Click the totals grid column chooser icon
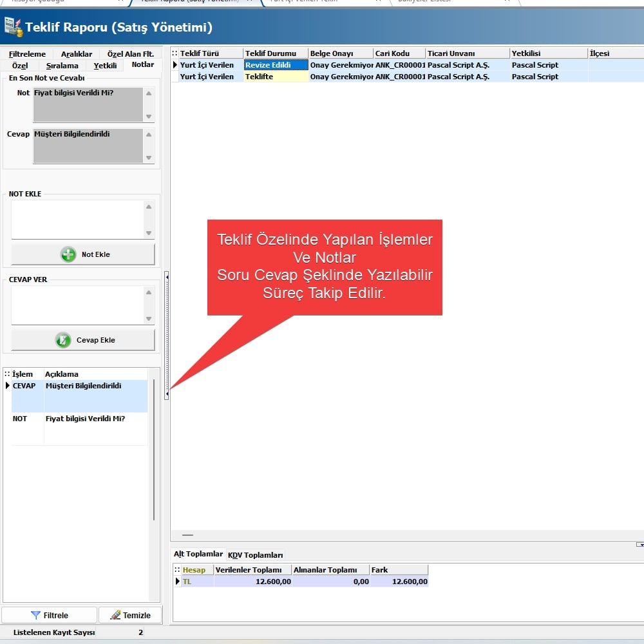Viewport: 644px width, 644px height. (x=177, y=570)
